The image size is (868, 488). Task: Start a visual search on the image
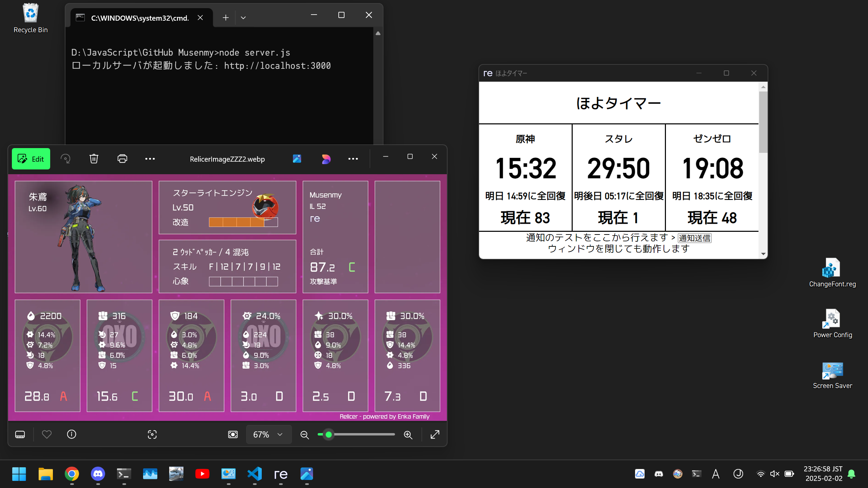click(x=152, y=434)
